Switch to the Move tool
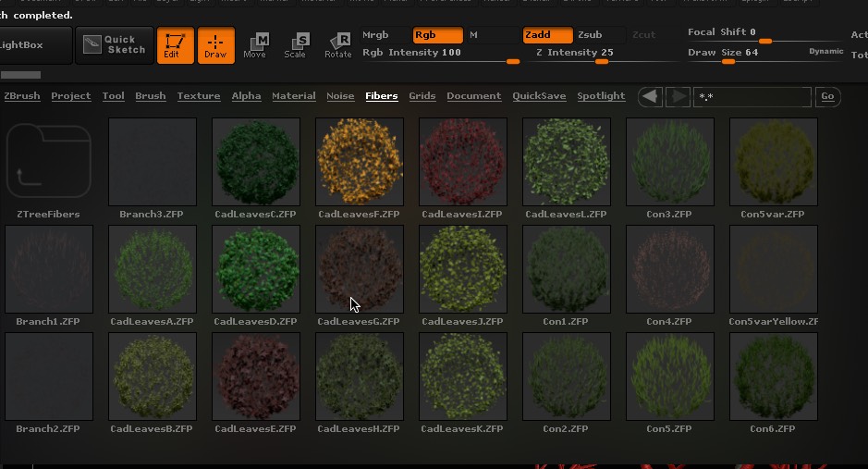The image size is (868, 469). tap(255, 45)
